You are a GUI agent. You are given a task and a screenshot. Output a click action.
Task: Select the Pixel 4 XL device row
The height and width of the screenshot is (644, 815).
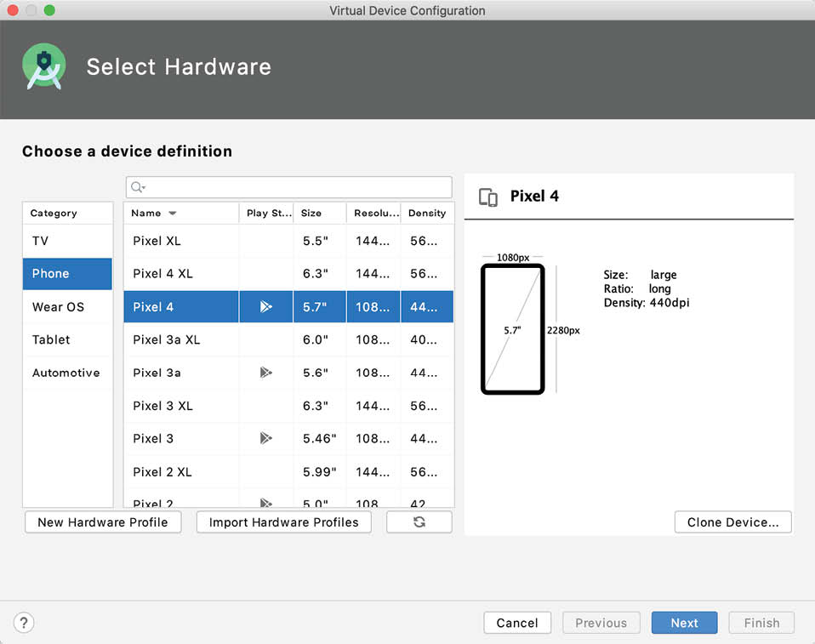[288, 273]
